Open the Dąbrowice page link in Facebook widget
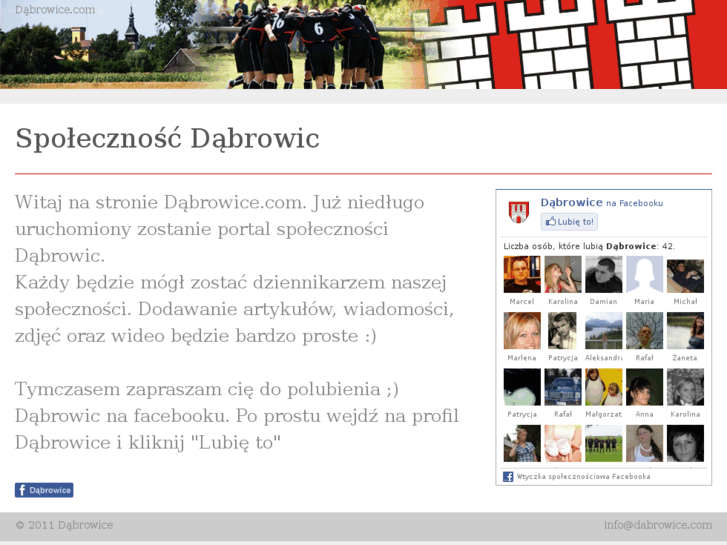 point(571,202)
